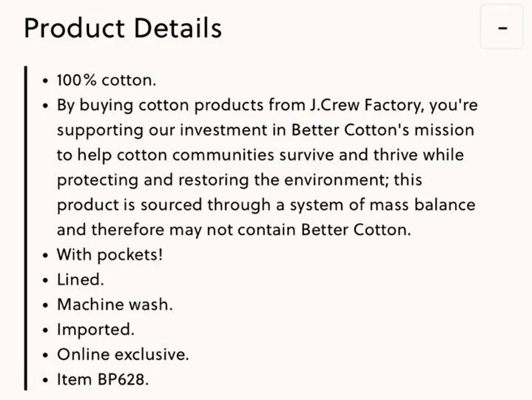Click the Product Details heading
This screenshot has width=532, height=400.
[x=123, y=28]
